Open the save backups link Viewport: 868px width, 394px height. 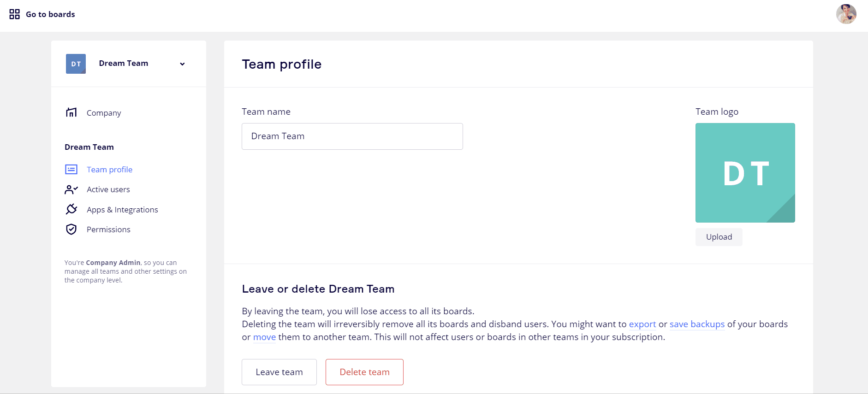click(697, 324)
